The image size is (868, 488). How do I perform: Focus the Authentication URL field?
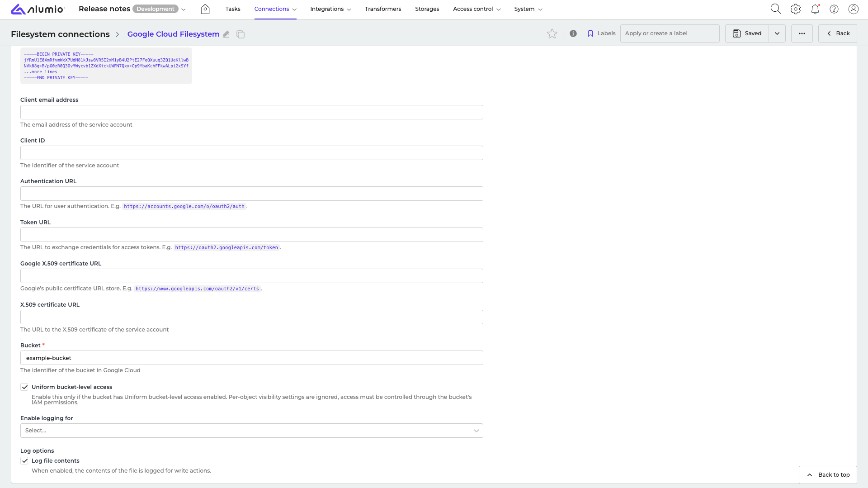pos(252,194)
